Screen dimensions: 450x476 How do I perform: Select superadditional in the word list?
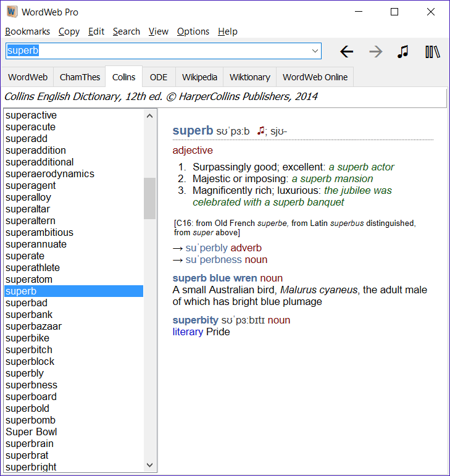tap(73, 162)
